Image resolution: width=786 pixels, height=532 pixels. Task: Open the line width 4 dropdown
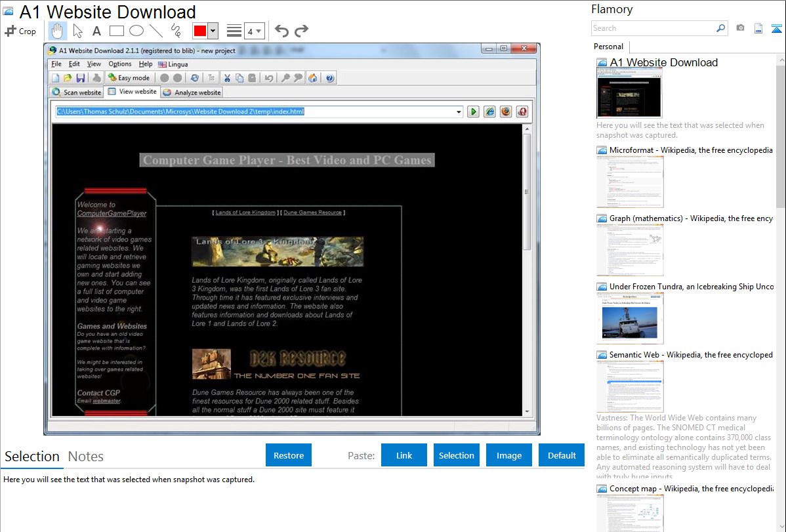255,31
